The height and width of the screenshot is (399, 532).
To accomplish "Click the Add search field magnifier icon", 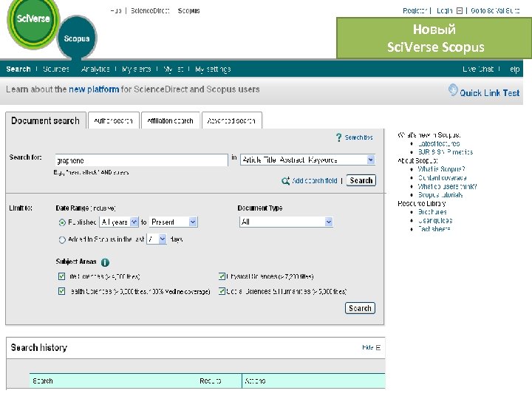I will (x=286, y=181).
